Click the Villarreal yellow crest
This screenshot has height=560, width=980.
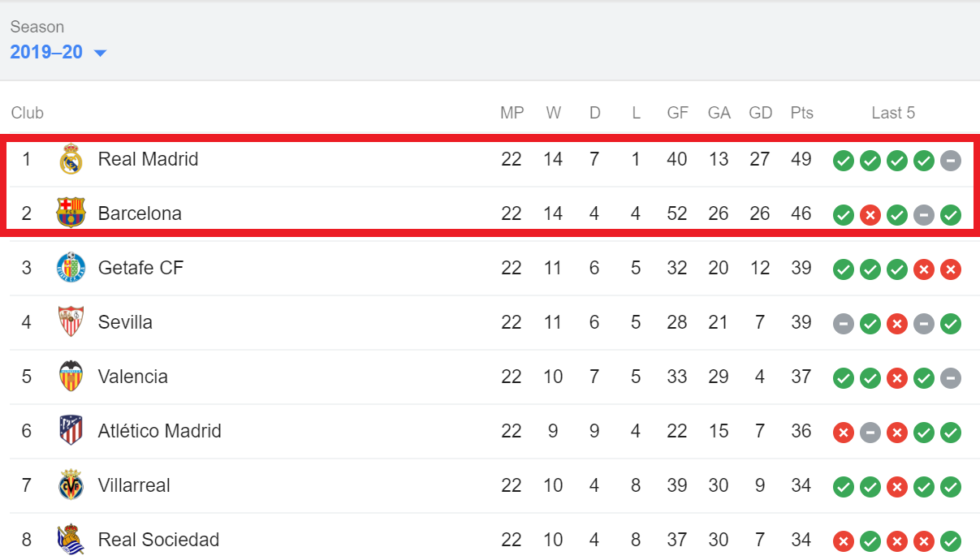[71, 485]
